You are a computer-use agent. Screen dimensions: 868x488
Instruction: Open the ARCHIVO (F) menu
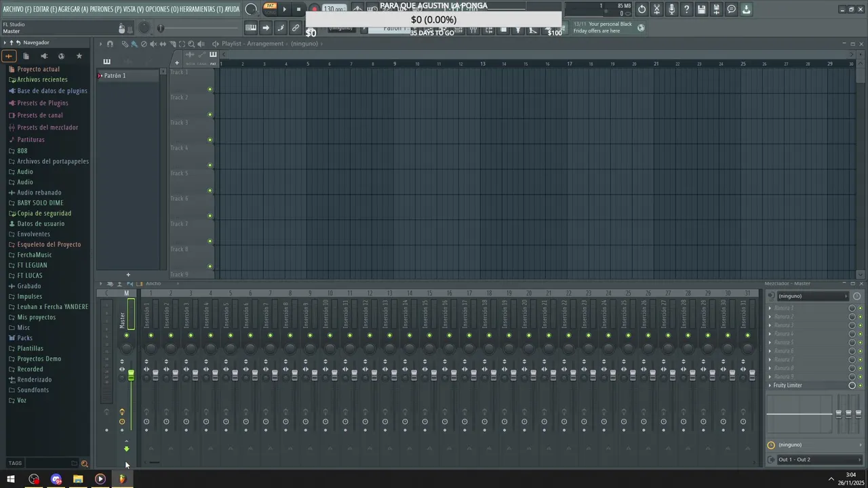click(16, 9)
